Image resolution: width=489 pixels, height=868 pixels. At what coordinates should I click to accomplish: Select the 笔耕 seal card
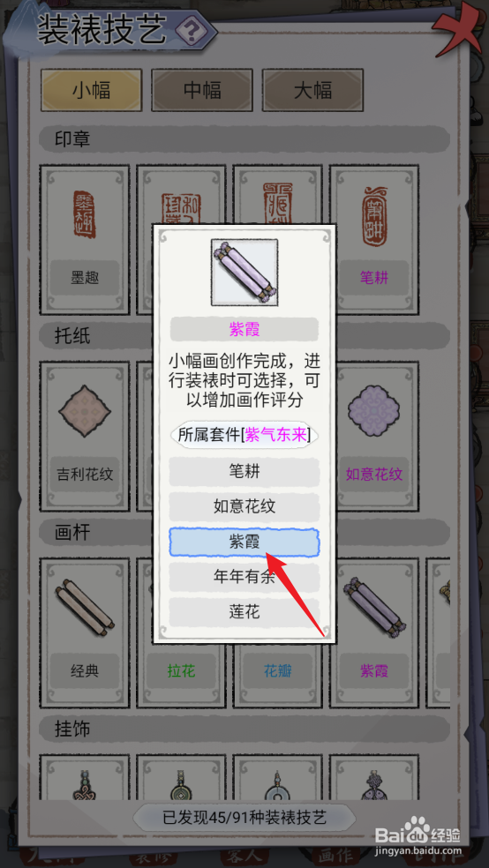point(374,240)
